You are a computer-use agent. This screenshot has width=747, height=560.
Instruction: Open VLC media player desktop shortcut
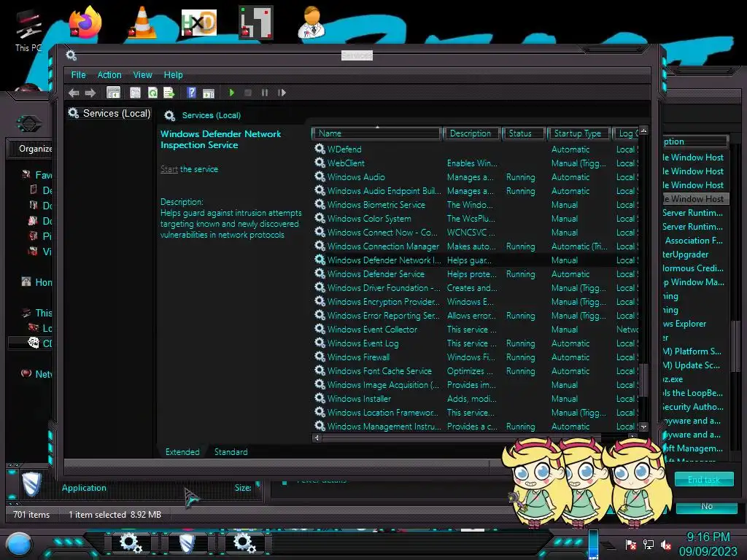(142, 22)
